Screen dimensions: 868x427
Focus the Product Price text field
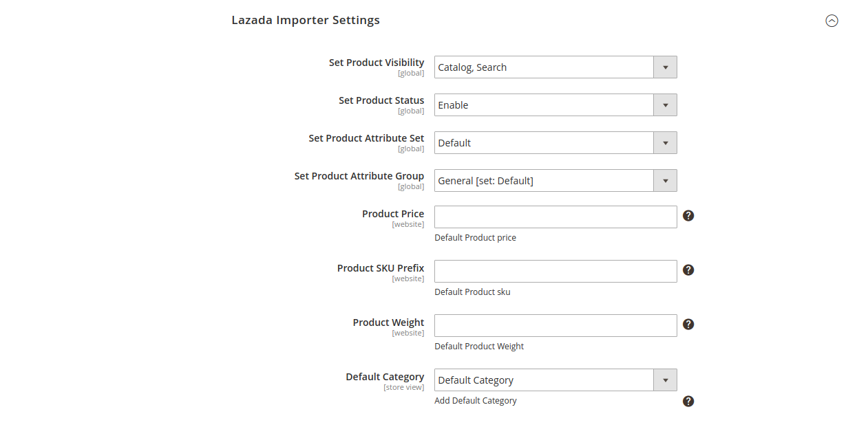tap(555, 217)
